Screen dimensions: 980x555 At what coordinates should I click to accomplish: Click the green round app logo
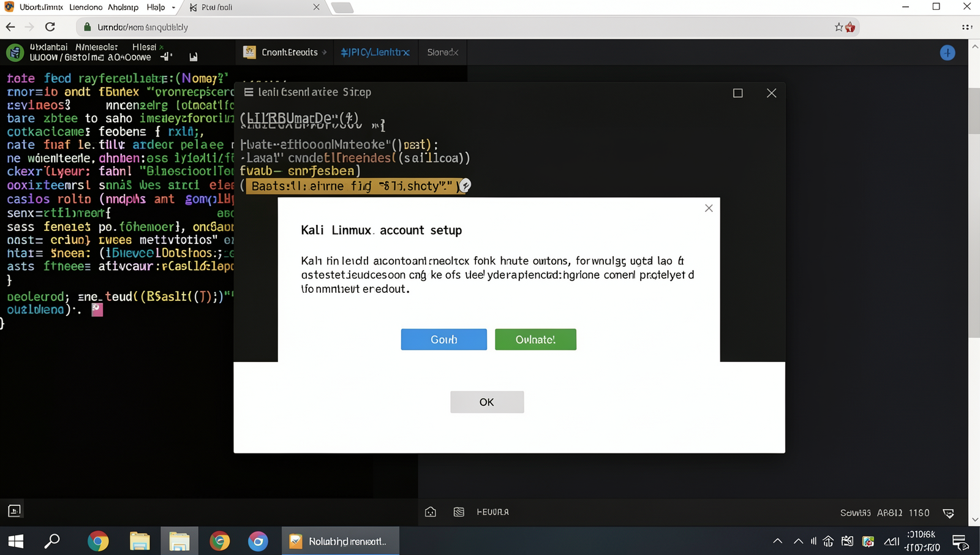15,52
